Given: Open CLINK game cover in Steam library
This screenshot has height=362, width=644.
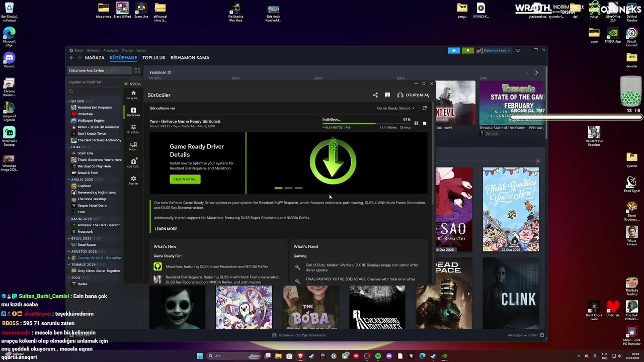Looking at the screenshot, I should [x=511, y=293].
